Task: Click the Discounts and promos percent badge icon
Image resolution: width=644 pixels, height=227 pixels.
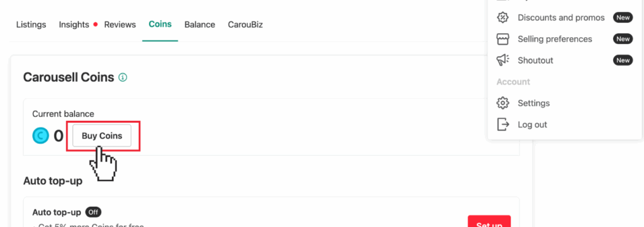Action: (x=502, y=18)
